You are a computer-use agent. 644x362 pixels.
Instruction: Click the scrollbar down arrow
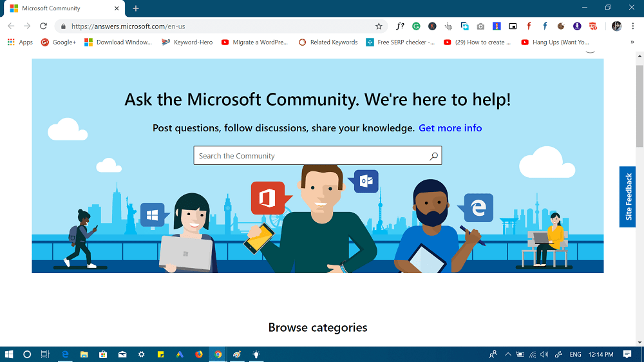click(640, 342)
